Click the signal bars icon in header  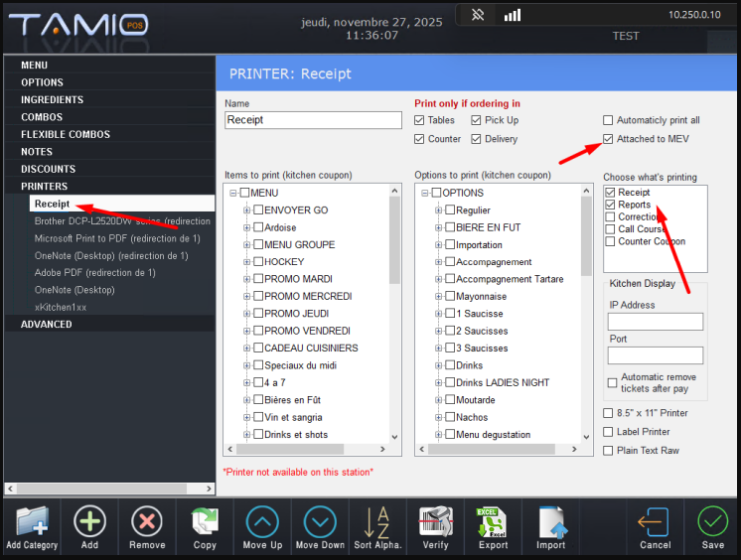click(x=513, y=15)
